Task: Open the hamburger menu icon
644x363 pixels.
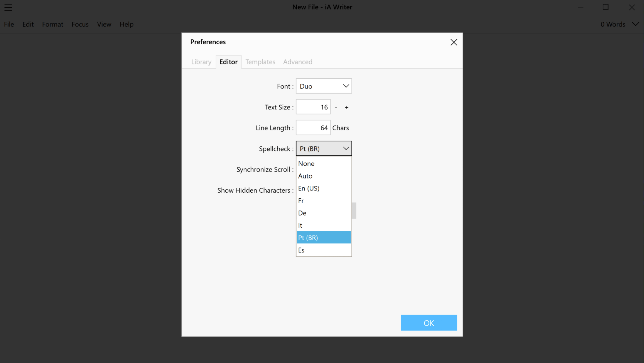Action: (8, 8)
